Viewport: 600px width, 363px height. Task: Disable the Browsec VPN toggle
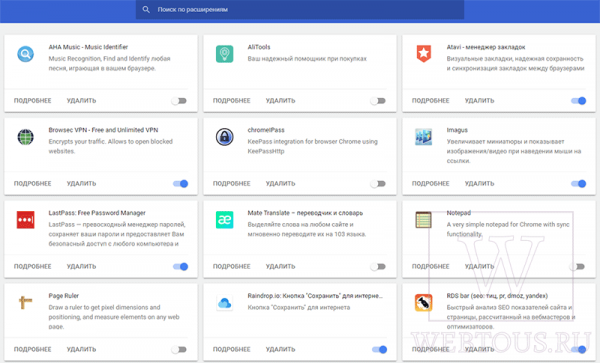[181, 184]
